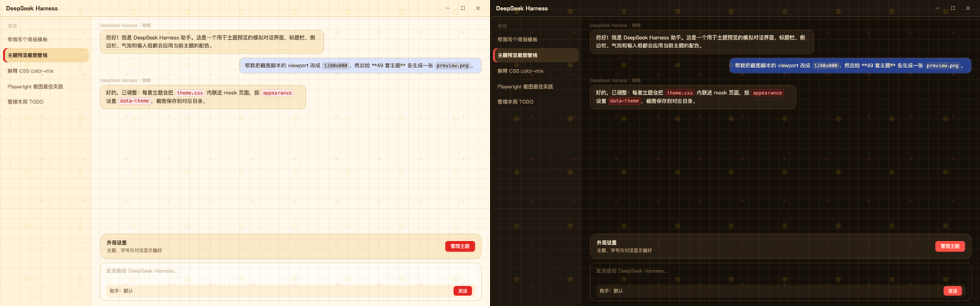
Task: Open 解释 CSS color-mix in light window
Action: (x=46, y=70)
